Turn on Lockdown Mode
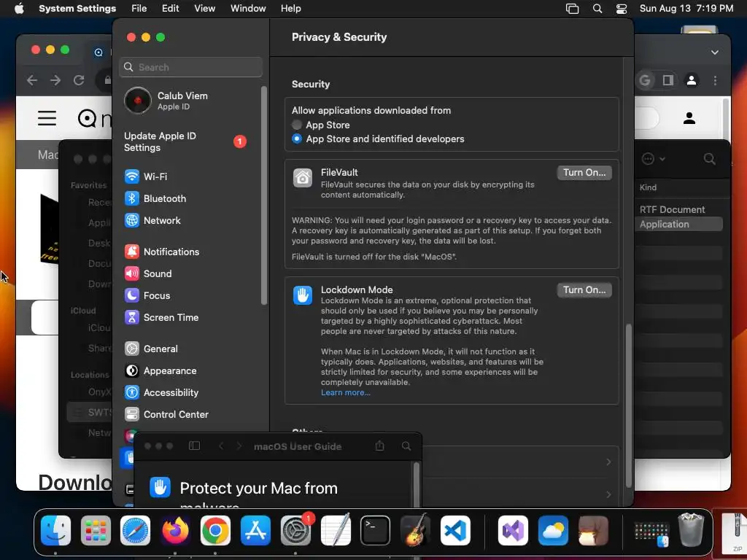Image resolution: width=747 pixels, height=560 pixels. 584,289
